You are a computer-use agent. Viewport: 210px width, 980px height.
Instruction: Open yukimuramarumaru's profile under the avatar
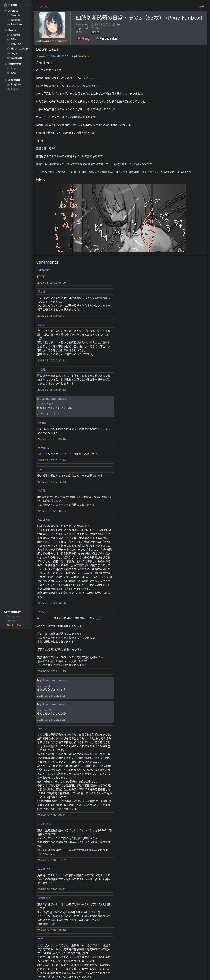[52, 41]
